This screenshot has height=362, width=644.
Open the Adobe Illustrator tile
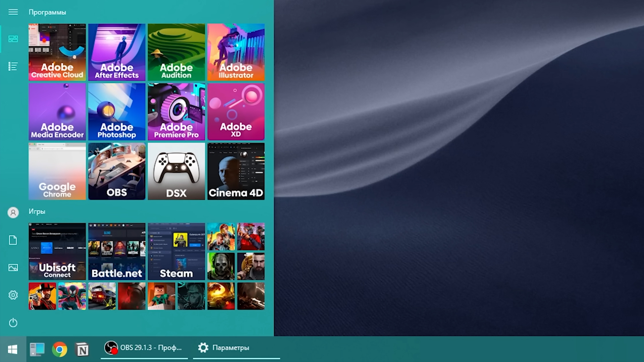click(x=236, y=52)
